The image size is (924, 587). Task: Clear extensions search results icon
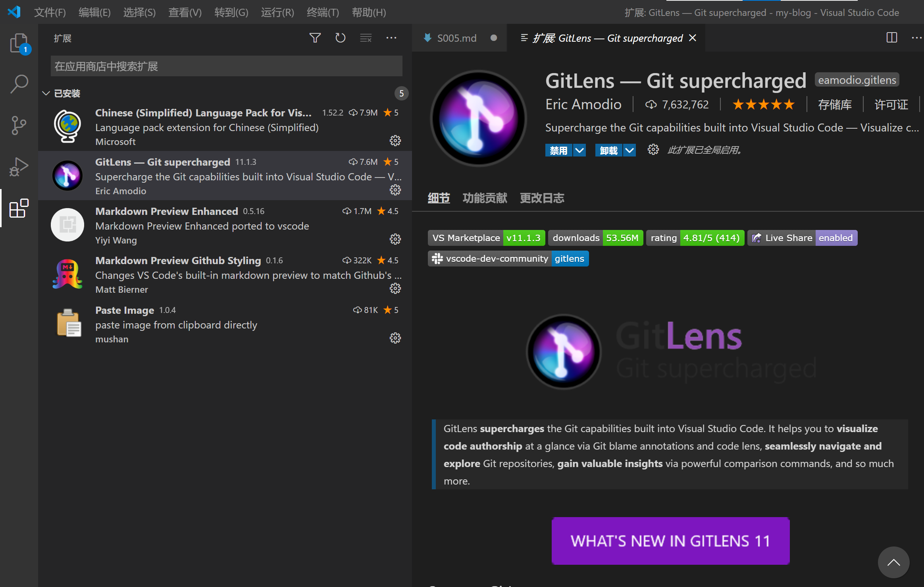(x=366, y=38)
